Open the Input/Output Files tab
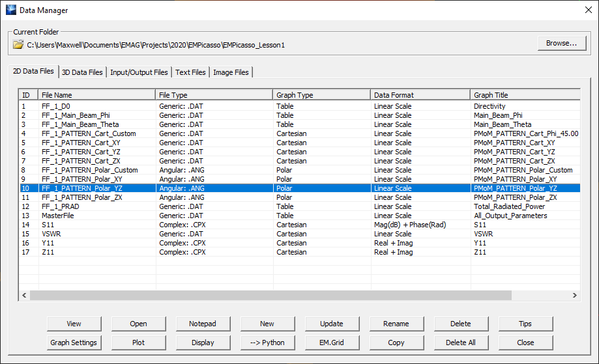This screenshot has height=364, width=599. pyautogui.click(x=139, y=72)
